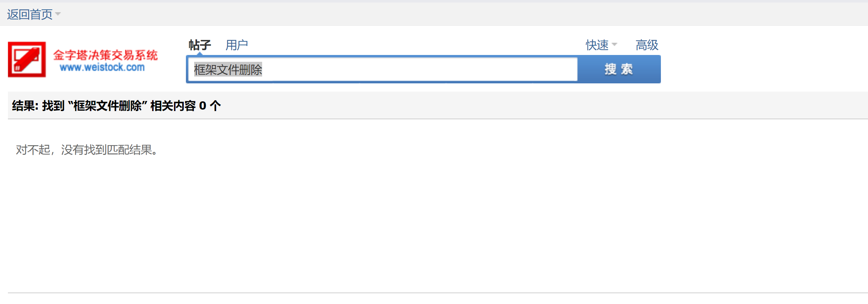Click the red pyramid logo icon
The width and height of the screenshot is (868, 304).
click(27, 59)
